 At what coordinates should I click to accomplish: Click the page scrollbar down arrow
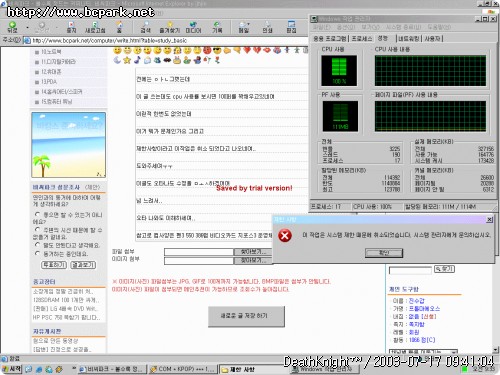[496, 350]
